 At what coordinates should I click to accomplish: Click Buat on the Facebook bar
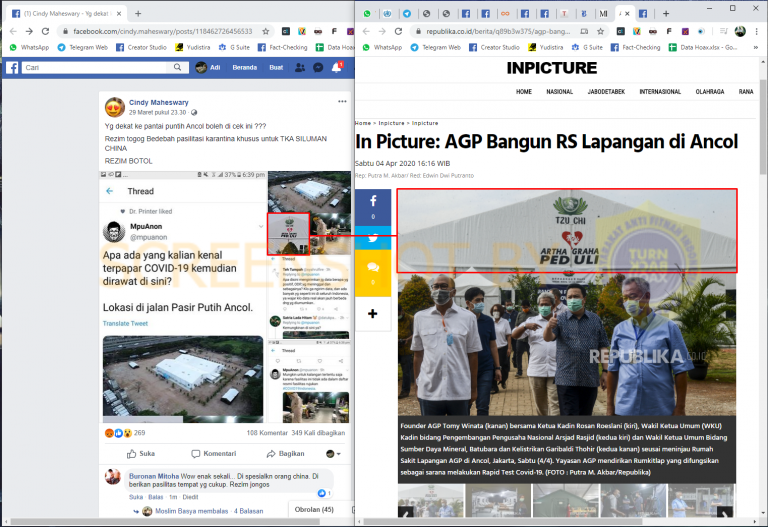click(x=276, y=68)
